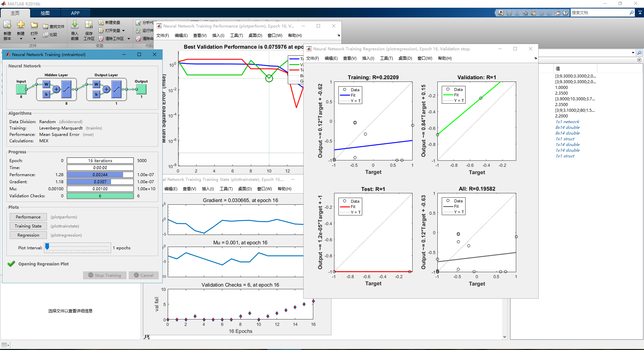Open the 打开变量 dropdown arrow
644x350 pixels.
click(123, 31)
